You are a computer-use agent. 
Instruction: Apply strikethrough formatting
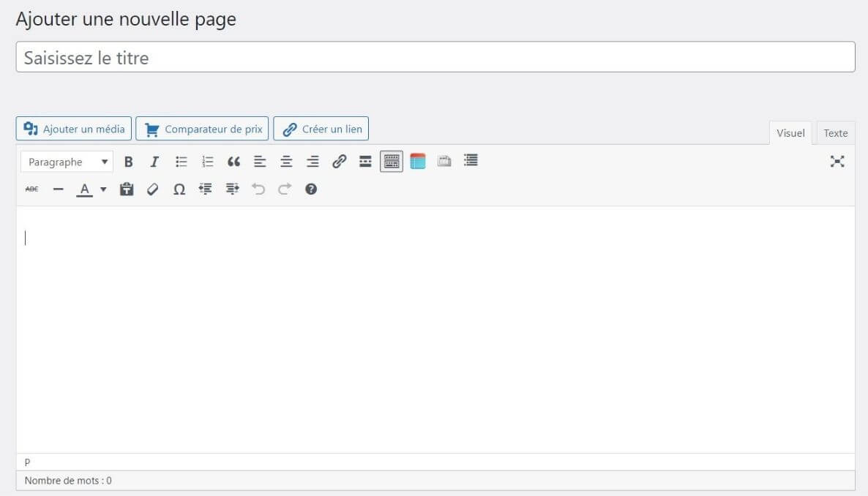click(x=31, y=189)
